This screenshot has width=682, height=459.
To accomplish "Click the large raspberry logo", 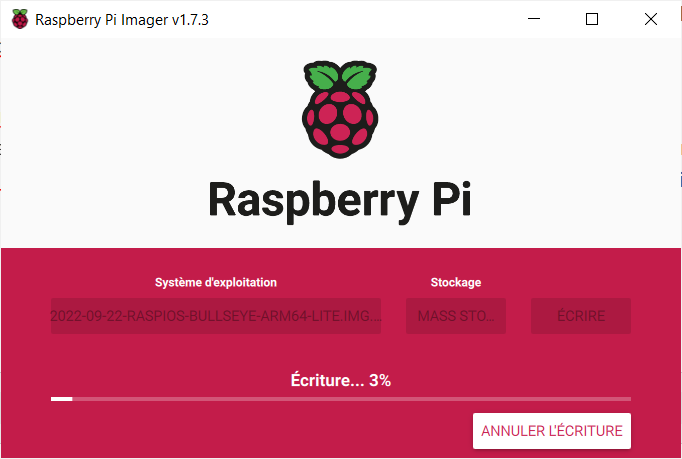I will [x=340, y=110].
